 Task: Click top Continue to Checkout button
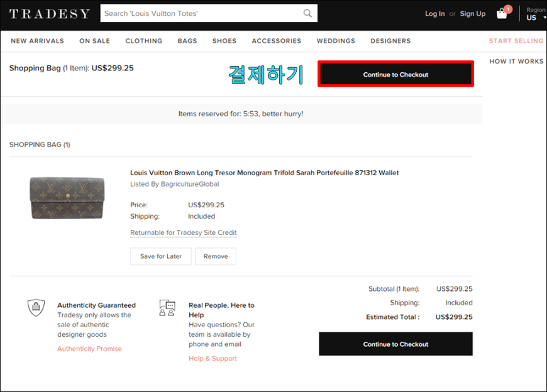click(395, 74)
